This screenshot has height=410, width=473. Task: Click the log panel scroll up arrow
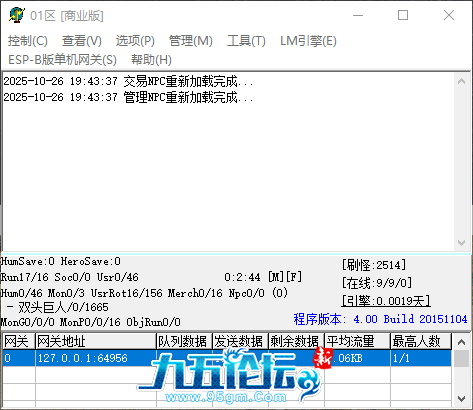pyautogui.click(x=461, y=81)
